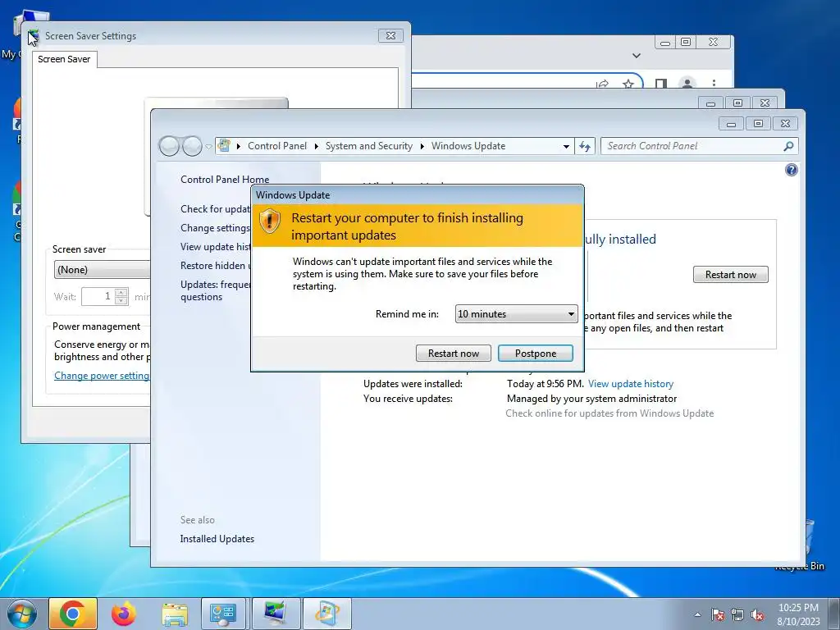Click Chrome's share page icon
Viewport: 840px width, 630px height.
coord(603,84)
